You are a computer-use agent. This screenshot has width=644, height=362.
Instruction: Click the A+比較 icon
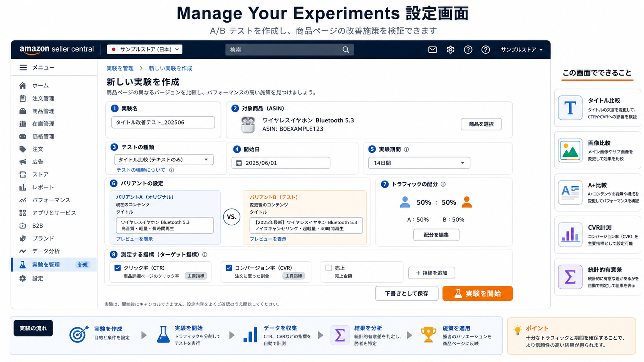click(570, 192)
